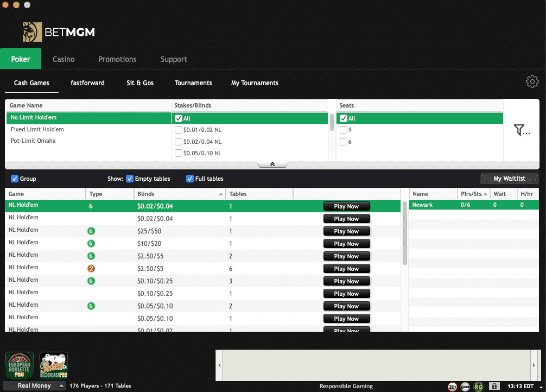Sort by Plrs/Sts column header
Screen dimensions: 546x392
tap(474, 194)
